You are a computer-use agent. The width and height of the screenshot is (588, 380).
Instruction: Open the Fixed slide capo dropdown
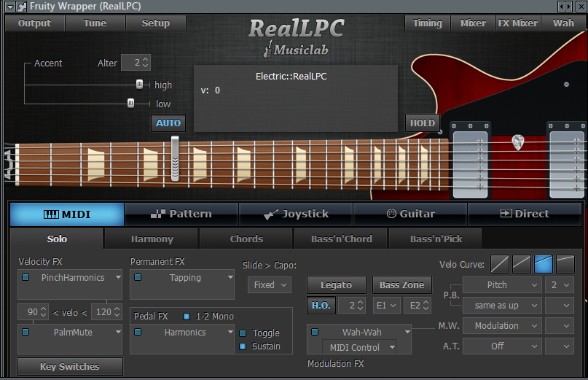point(270,285)
